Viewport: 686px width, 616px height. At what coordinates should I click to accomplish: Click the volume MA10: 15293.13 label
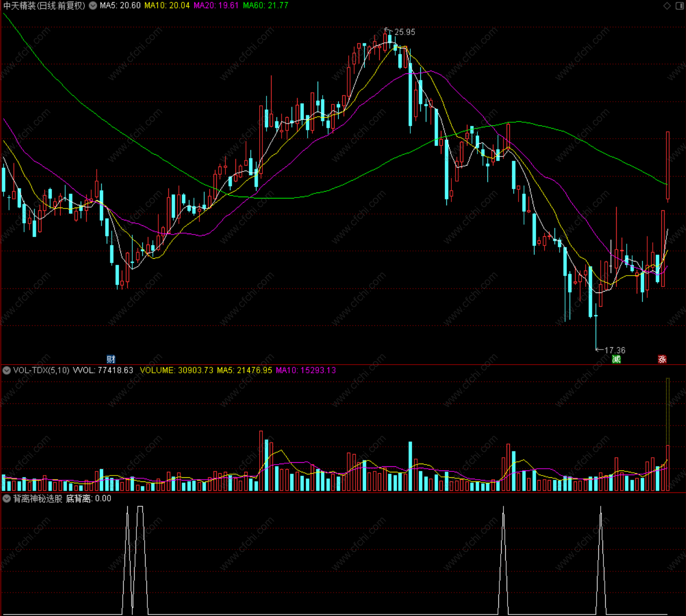point(306,370)
